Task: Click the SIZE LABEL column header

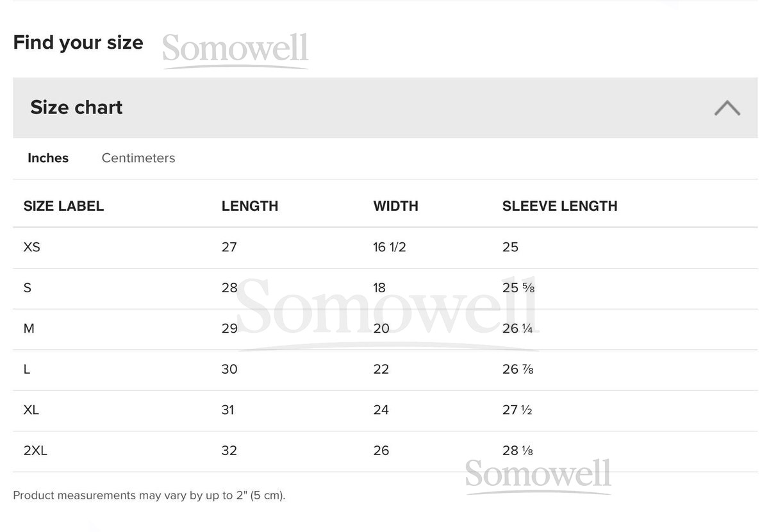Action: pos(63,206)
